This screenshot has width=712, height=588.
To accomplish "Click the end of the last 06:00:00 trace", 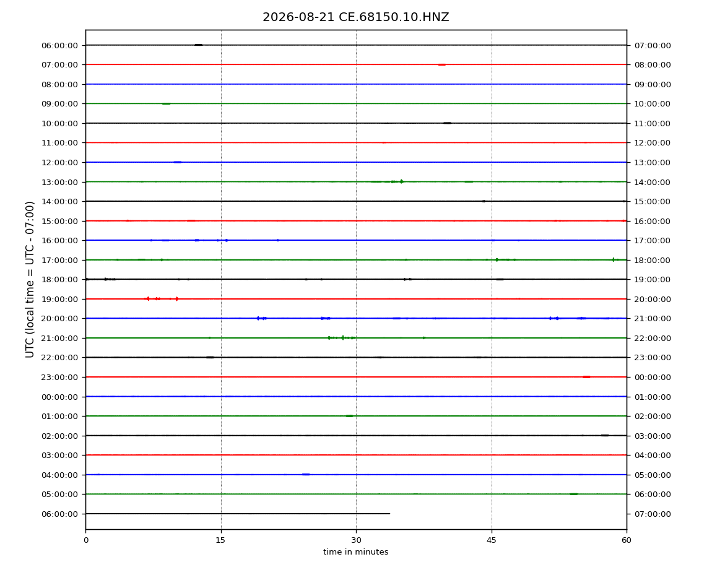I will [389, 514].
